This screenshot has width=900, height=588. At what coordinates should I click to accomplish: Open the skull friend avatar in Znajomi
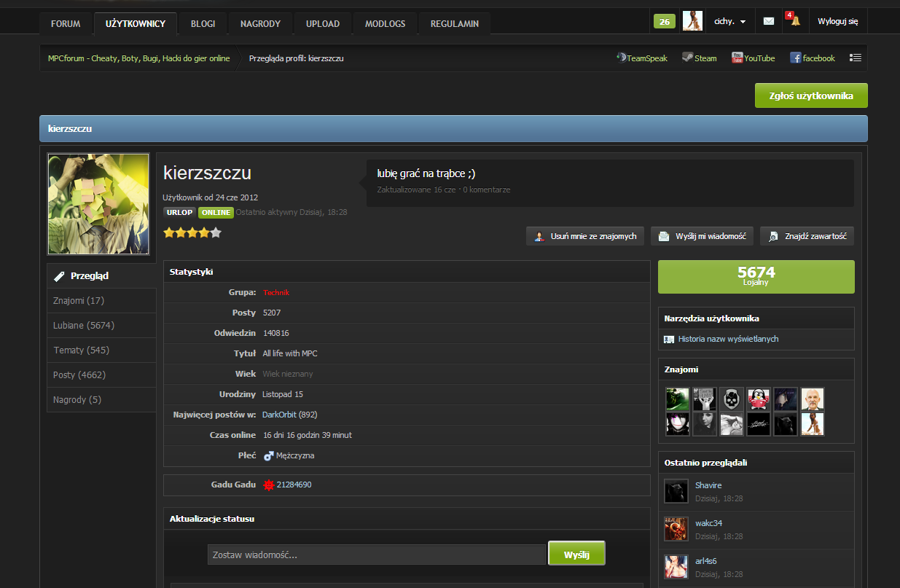pyautogui.click(x=732, y=399)
